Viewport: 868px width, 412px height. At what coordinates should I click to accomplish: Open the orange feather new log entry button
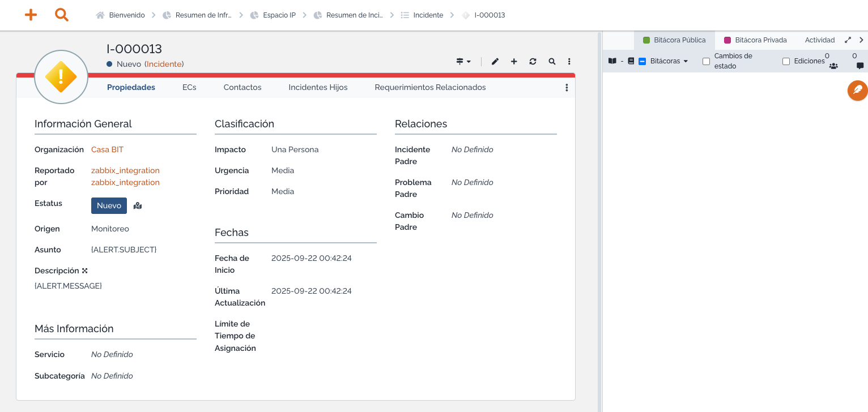(x=857, y=91)
